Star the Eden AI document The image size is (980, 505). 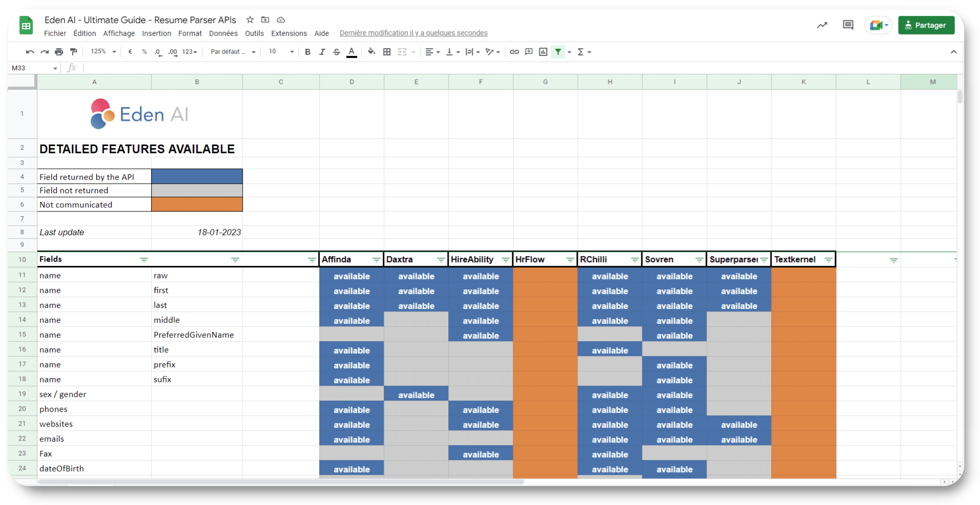point(250,20)
